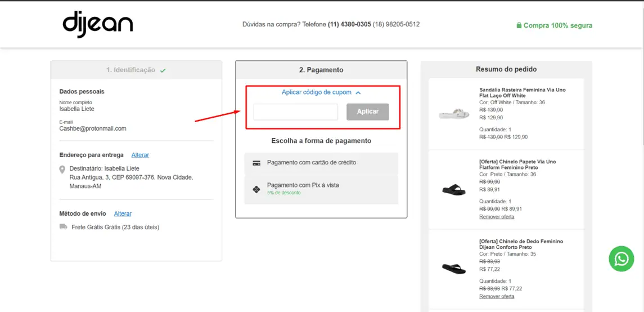Screen dimensions: 644x312
Task: Click the green padlock security icon
Action: (x=519, y=25)
